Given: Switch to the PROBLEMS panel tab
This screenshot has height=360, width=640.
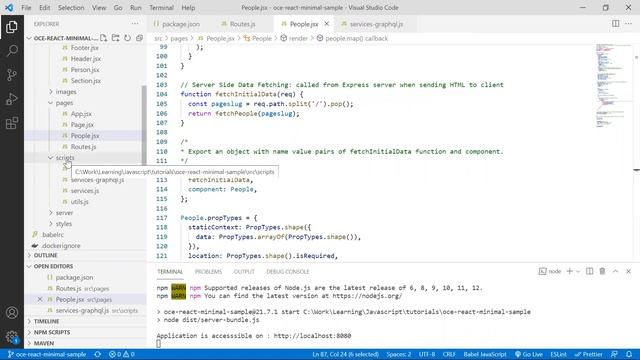Looking at the screenshot, I should (x=208, y=271).
